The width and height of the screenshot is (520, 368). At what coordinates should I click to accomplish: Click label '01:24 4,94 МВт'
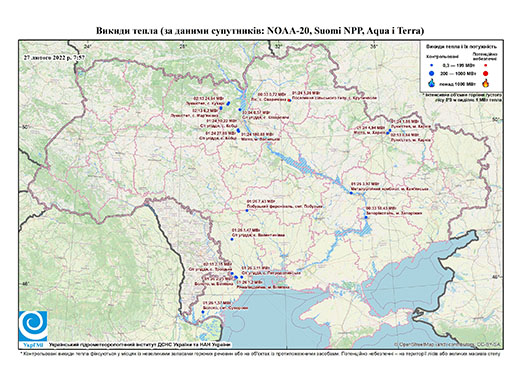pos(371,128)
